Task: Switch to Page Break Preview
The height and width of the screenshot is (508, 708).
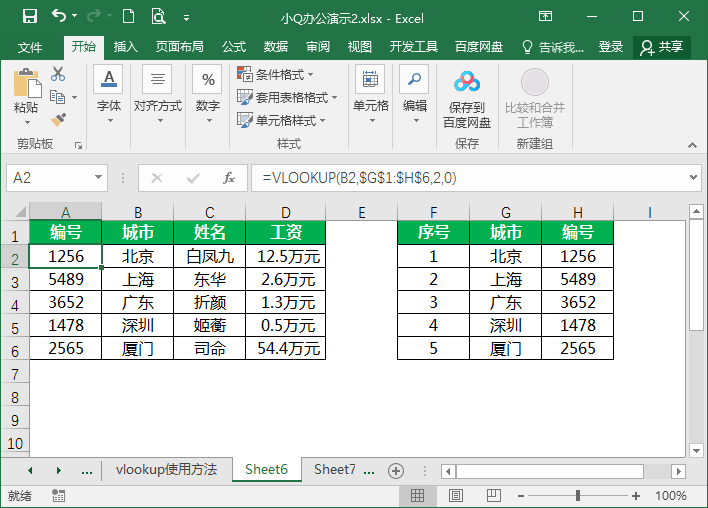Action: coord(494,495)
